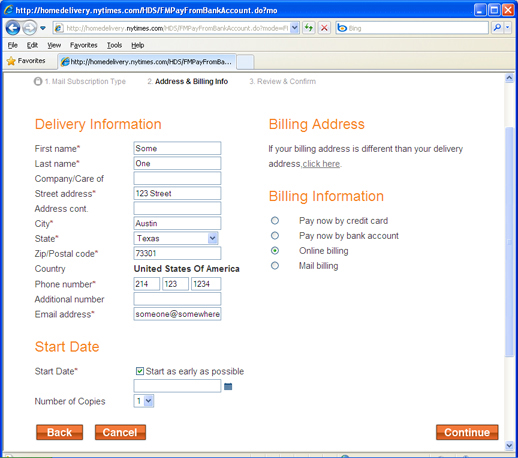Expand the address bar history dropdown

pyautogui.click(x=295, y=28)
